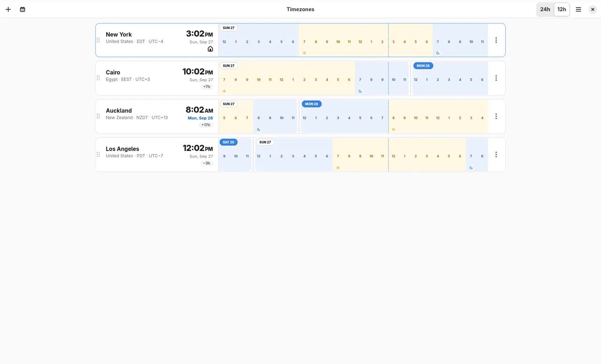Open Auckland row three-dot menu
The height and width of the screenshot is (364, 601).
496,116
